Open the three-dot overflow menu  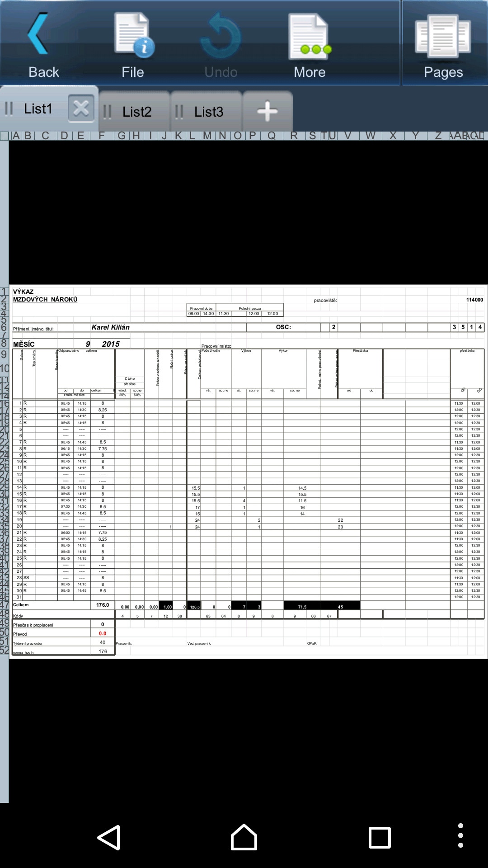click(460, 835)
